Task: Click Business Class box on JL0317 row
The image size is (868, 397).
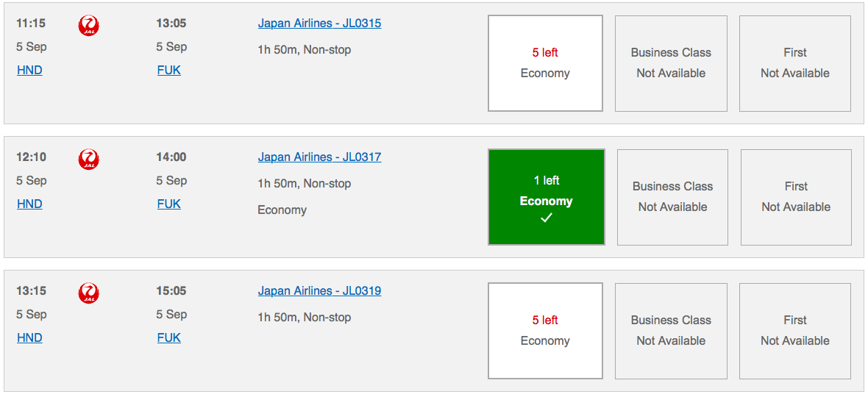Action: coord(672,197)
